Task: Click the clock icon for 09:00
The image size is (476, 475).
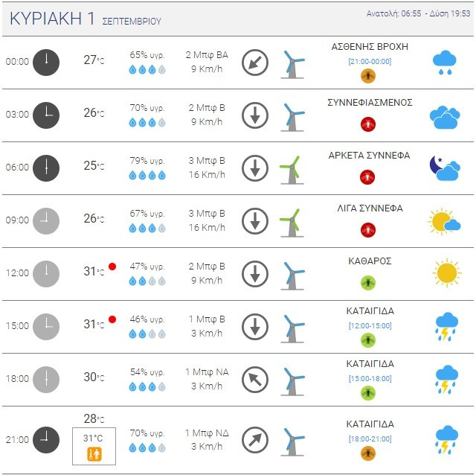Action: click(46, 220)
